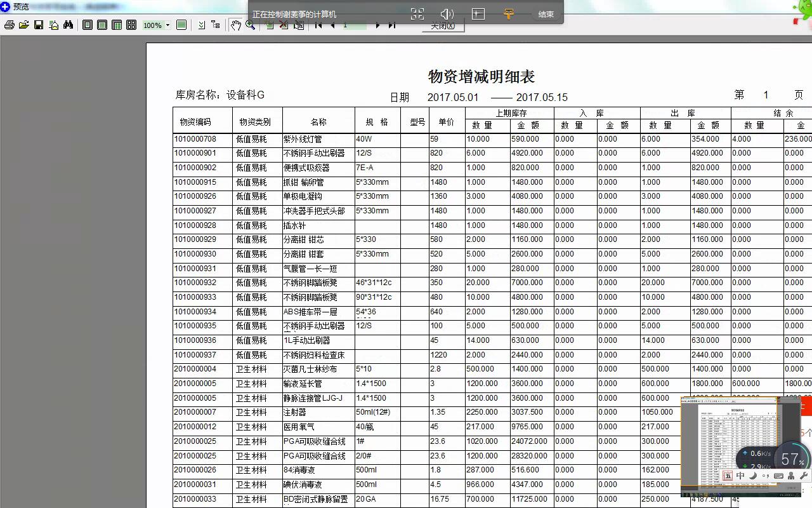The height and width of the screenshot is (508, 812).
Task: Click the item name 静脉连接管LJG-J
Action: click(313, 398)
